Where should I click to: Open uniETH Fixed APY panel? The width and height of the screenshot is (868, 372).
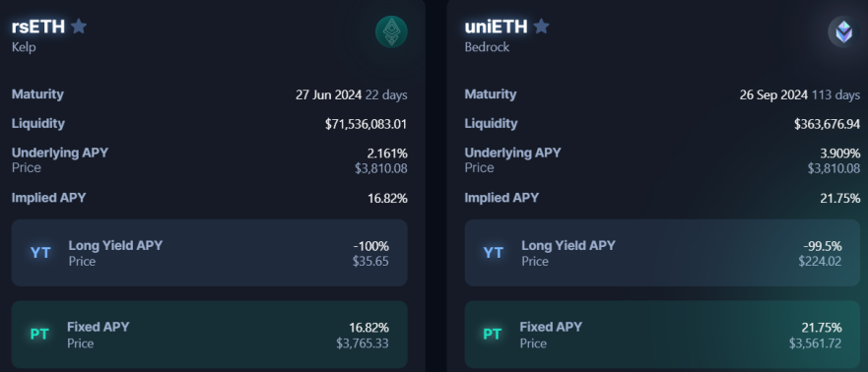(x=663, y=335)
